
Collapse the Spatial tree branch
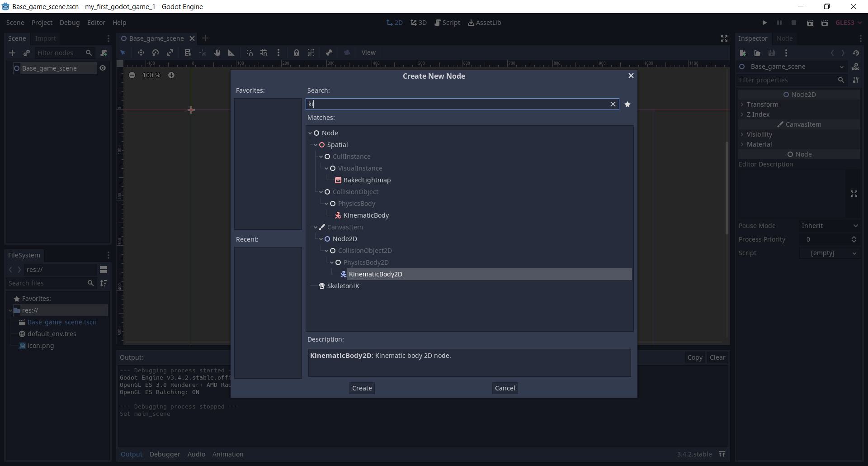click(x=316, y=145)
